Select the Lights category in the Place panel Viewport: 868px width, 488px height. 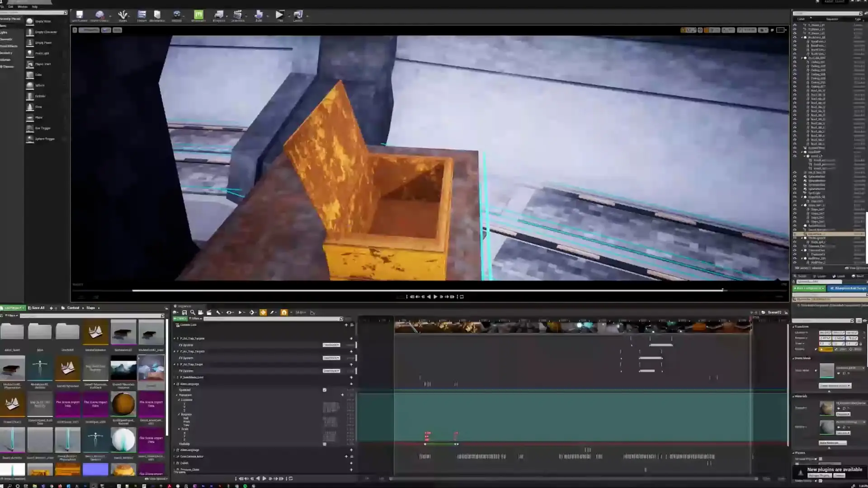click(x=4, y=33)
